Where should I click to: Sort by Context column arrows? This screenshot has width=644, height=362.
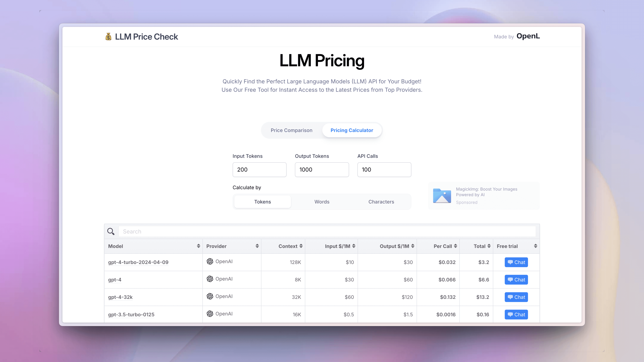click(x=301, y=246)
